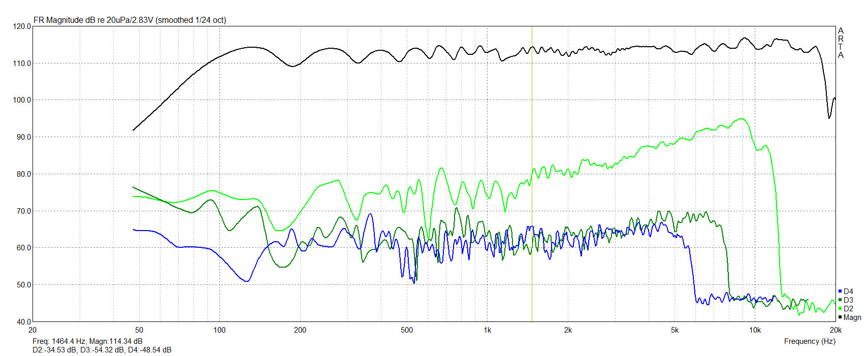This screenshot has width=868, height=356.
Task: Select the Magn label in the legend
Action: point(852,317)
